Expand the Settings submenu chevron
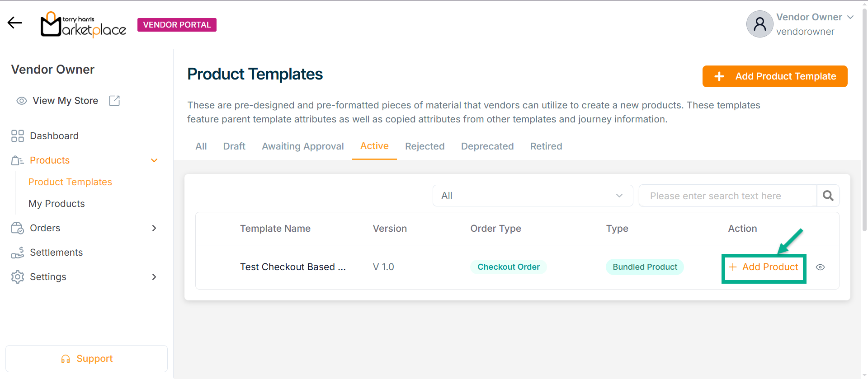This screenshot has width=868, height=379. tap(154, 277)
